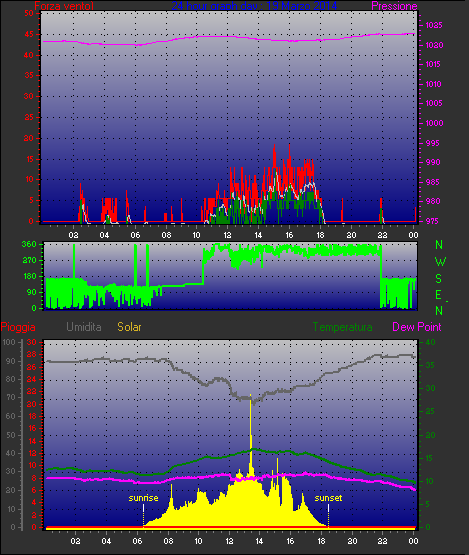This screenshot has height=555, width=469.
Task: Click the 'Forza vento' wind speed label
Action: coord(64,6)
